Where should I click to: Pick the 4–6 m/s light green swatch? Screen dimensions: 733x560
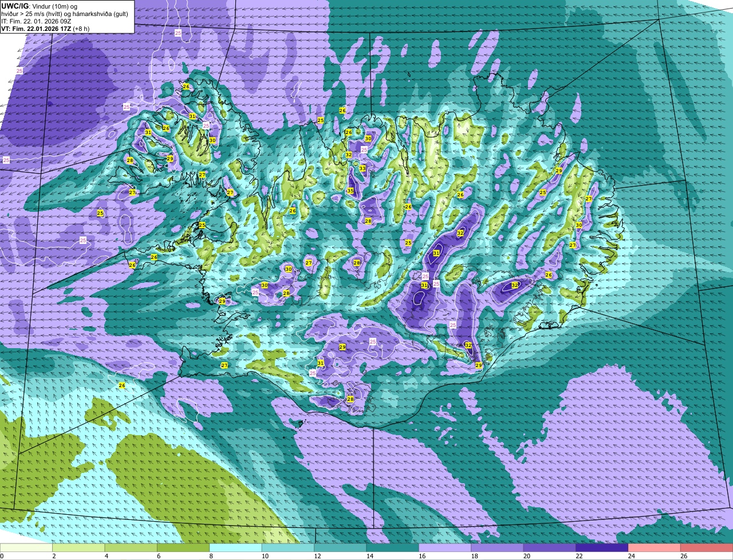(131, 547)
